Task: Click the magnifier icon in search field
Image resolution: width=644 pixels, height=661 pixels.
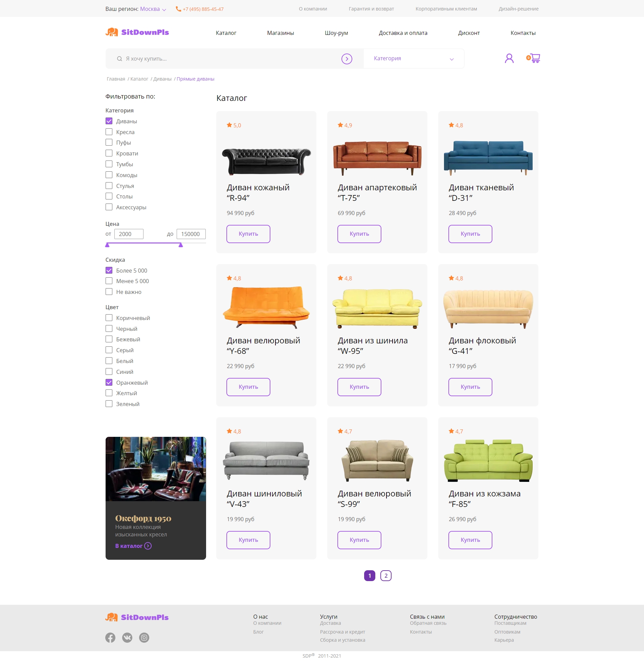Action: 119,59
